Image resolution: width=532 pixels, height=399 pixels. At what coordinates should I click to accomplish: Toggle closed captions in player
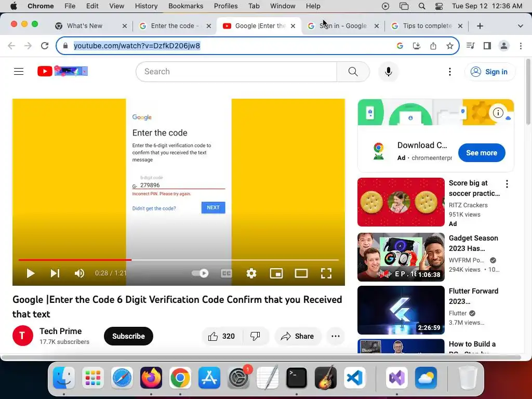click(x=227, y=273)
